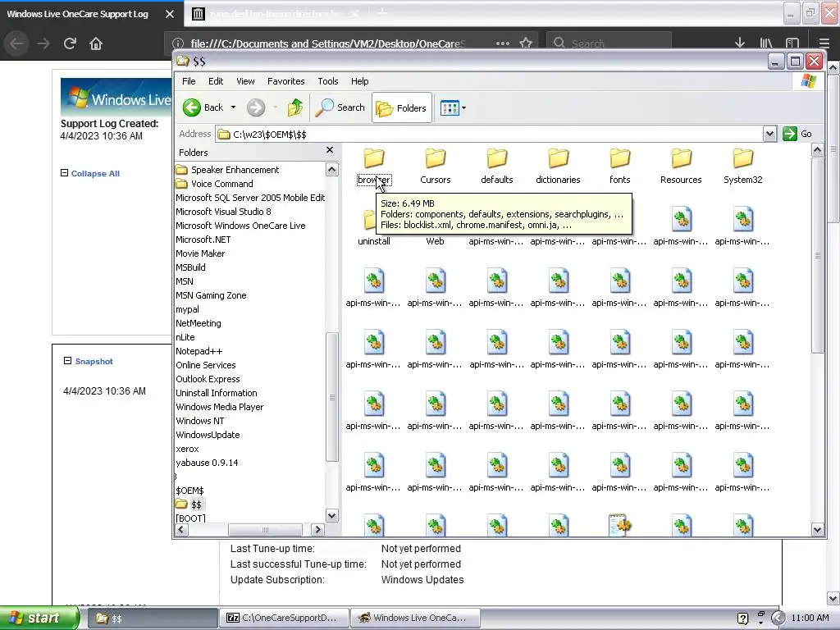Close the Folders pane
The width and height of the screenshot is (840, 630).
[x=330, y=151]
